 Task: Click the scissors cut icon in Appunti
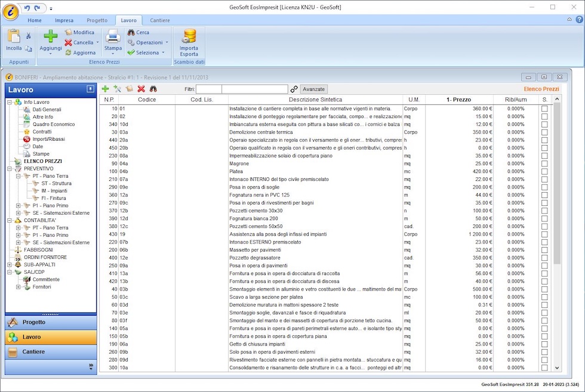click(x=28, y=36)
